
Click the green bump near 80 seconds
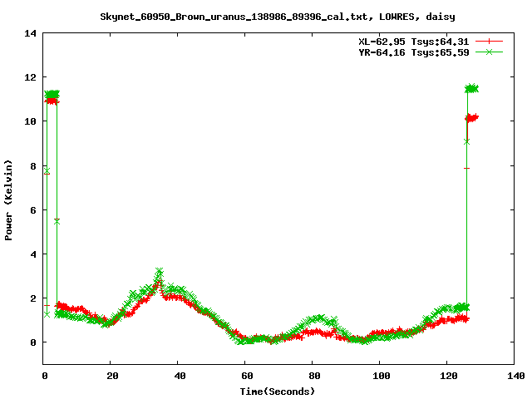pyautogui.click(x=316, y=318)
